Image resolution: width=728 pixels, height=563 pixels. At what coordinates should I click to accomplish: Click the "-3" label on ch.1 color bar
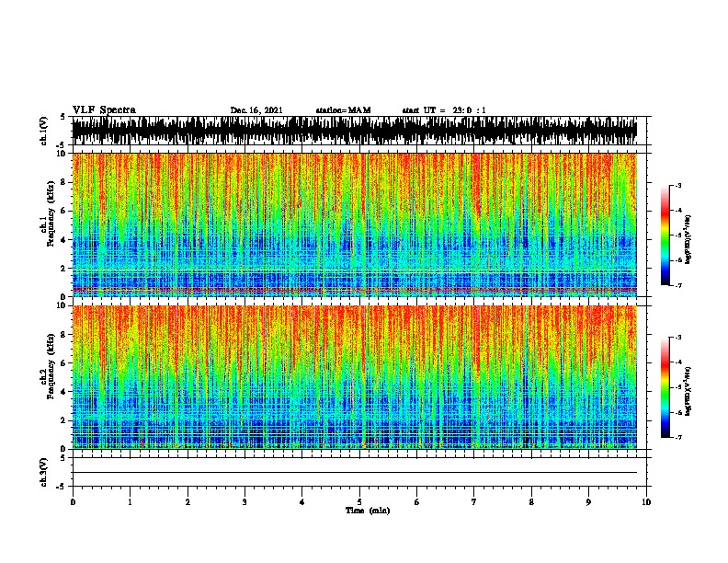(677, 185)
